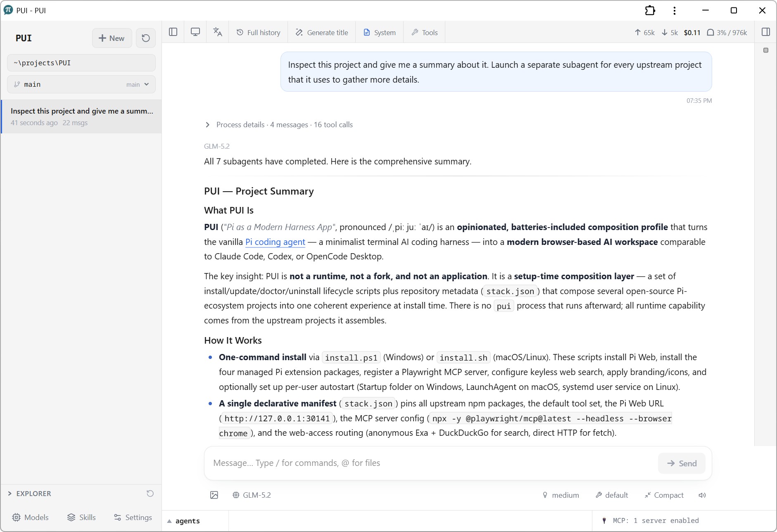Click the upload tokens 65k indicator
Image resolution: width=777 pixels, height=532 pixels.
645,33
